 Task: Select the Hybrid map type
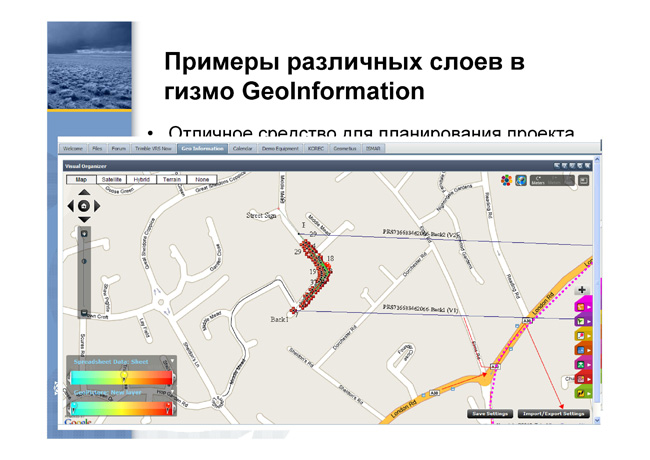142,179
